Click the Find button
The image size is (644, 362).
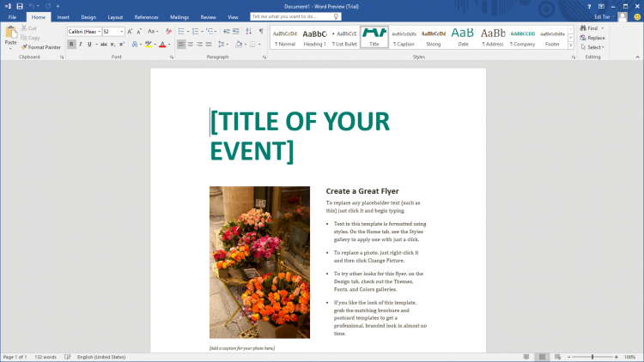pos(589,28)
